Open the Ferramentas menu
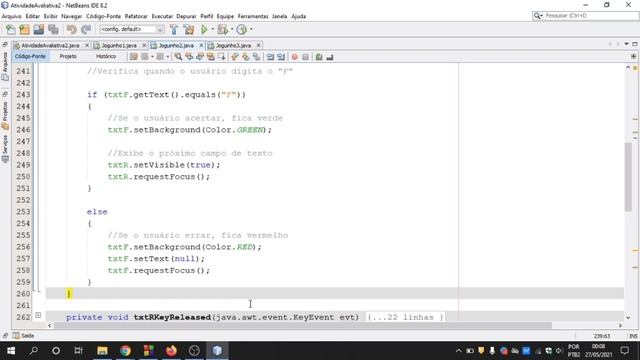The width and height of the screenshot is (640, 360). pyautogui.click(x=253, y=16)
